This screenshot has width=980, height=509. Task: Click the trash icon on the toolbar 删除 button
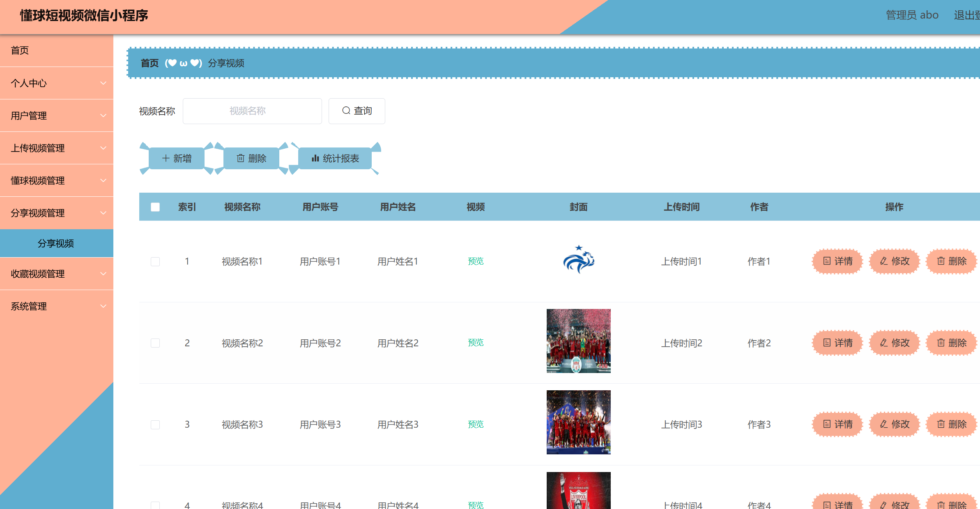[x=241, y=158]
